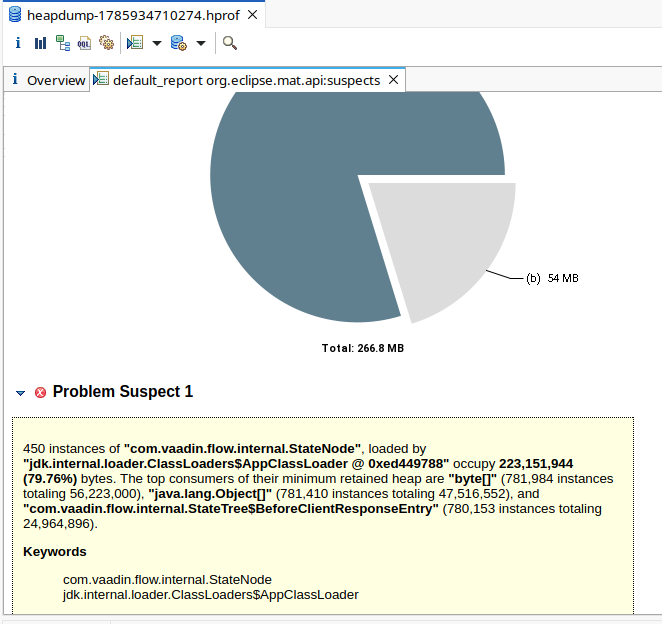Viewport: 662px width, 624px height.
Task: Click the (b) 54 MB pie label
Action: click(x=552, y=278)
